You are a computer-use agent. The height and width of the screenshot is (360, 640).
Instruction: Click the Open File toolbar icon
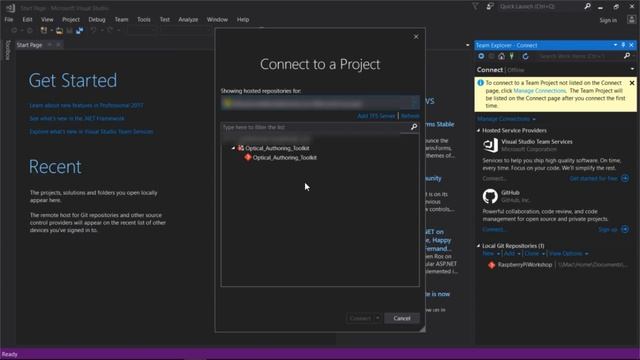tap(60, 31)
